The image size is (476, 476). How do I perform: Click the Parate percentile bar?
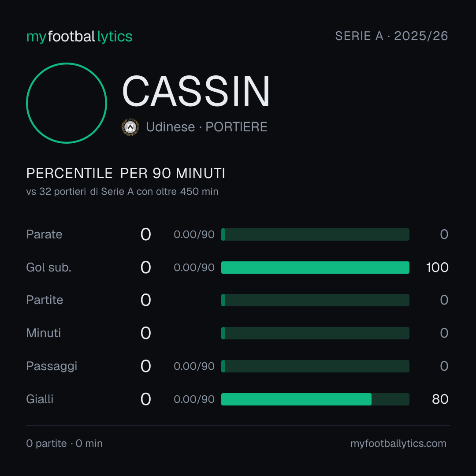coord(315,234)
